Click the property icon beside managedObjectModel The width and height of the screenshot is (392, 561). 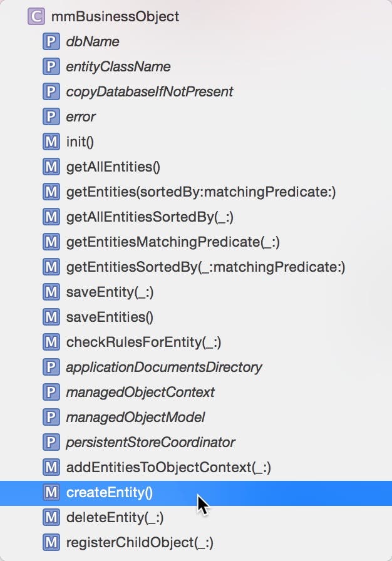tap(51, 417)
